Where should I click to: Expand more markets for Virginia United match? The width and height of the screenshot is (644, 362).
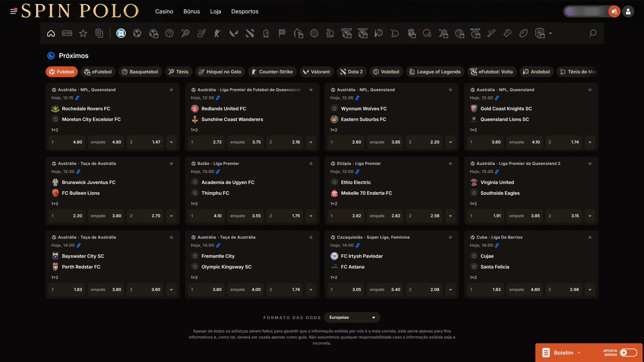point(590,216)
